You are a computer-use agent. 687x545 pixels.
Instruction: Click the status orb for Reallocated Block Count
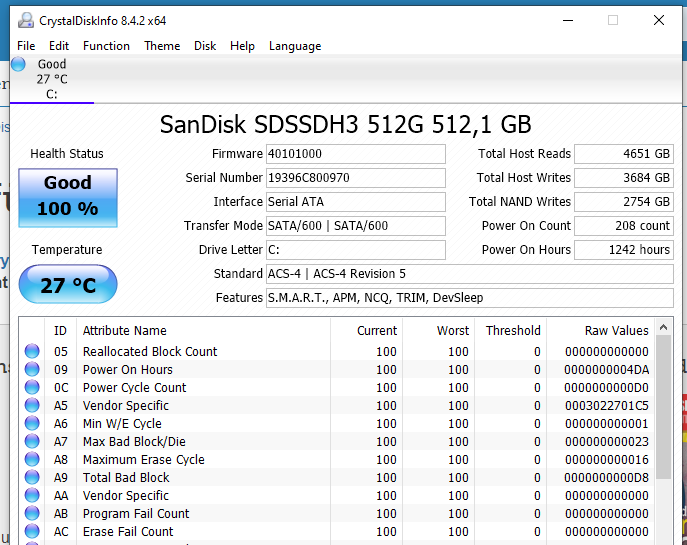(32, 351)
